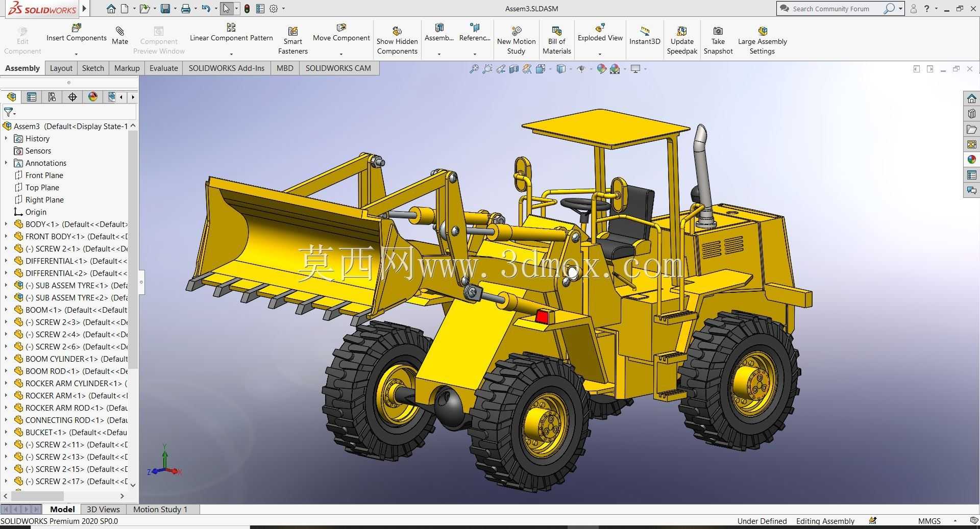Select the Origin item

click(30, 212)
